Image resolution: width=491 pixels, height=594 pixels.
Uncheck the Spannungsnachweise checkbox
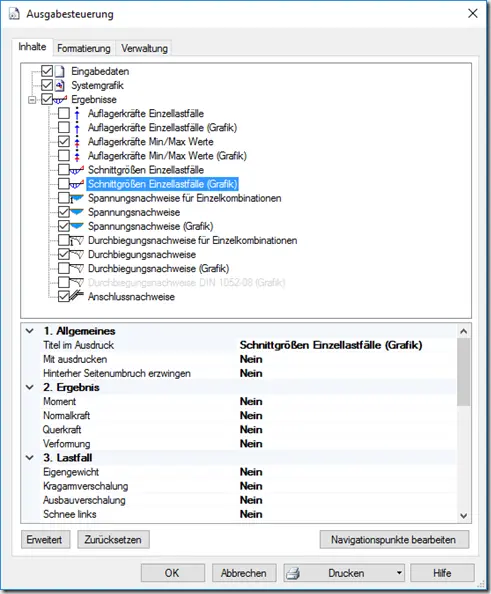pos(64,212)
